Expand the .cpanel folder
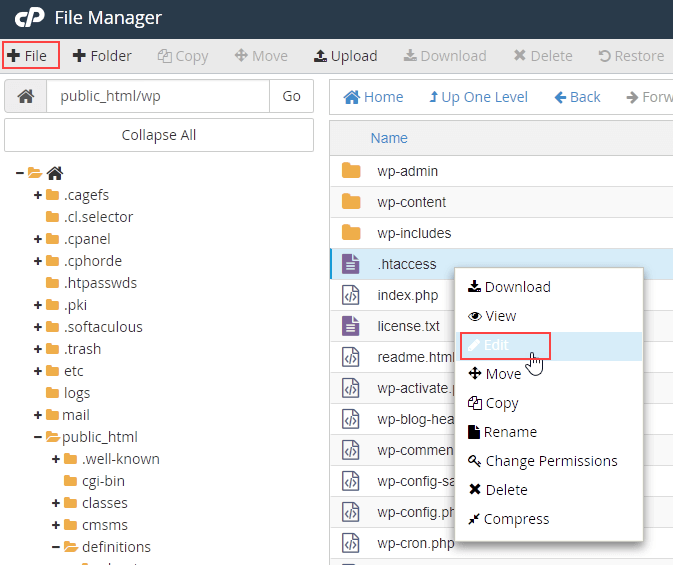Screen dimensions: 673x565 click(x=38, y=239)
